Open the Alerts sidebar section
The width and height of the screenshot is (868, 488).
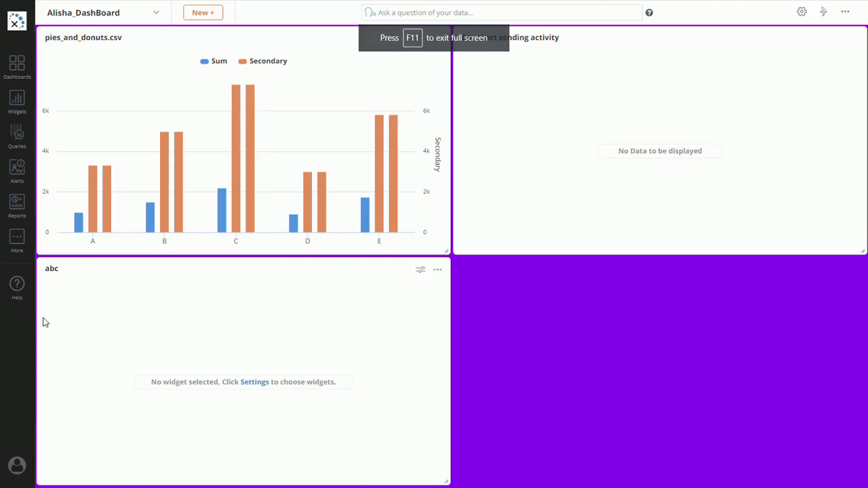[17, 171]
